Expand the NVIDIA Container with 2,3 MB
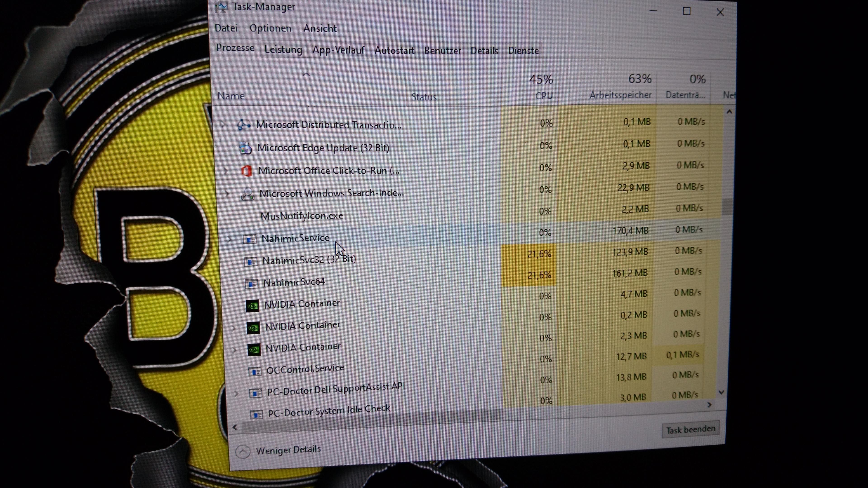The image size is (868, 488). [234, 350]
